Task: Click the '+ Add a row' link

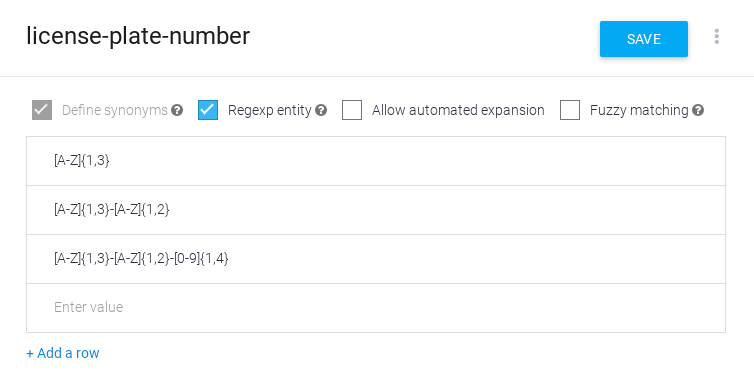Action: point(63,353)
